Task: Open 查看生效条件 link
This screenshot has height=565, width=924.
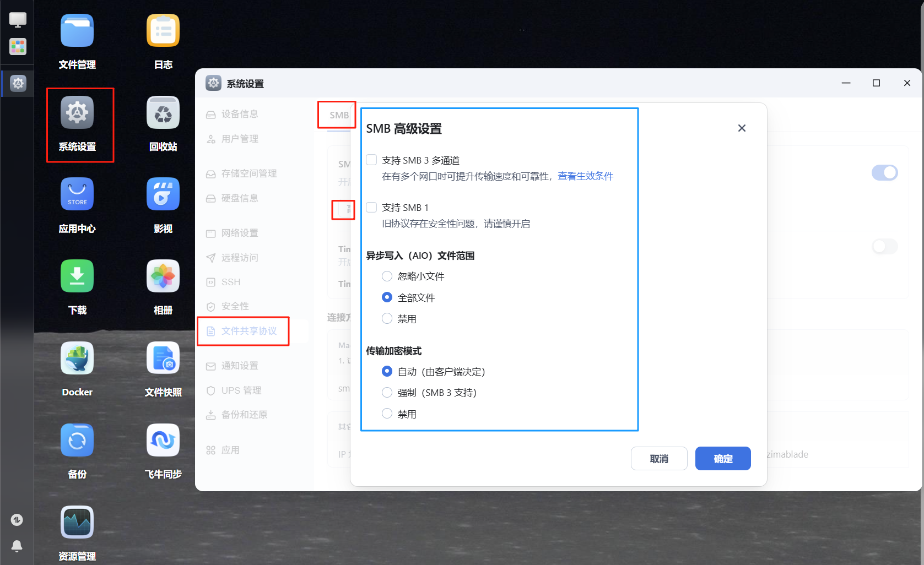Action: point(585,176)
